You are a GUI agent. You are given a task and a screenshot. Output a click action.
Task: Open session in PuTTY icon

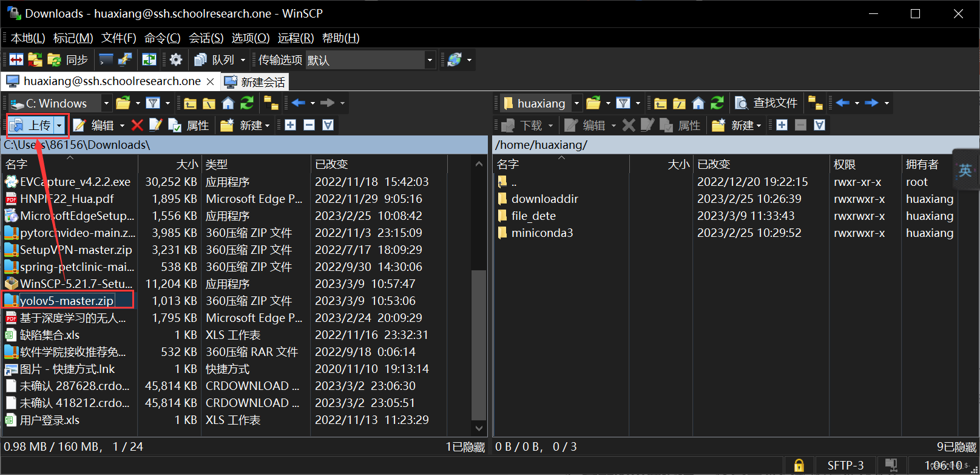126,60
